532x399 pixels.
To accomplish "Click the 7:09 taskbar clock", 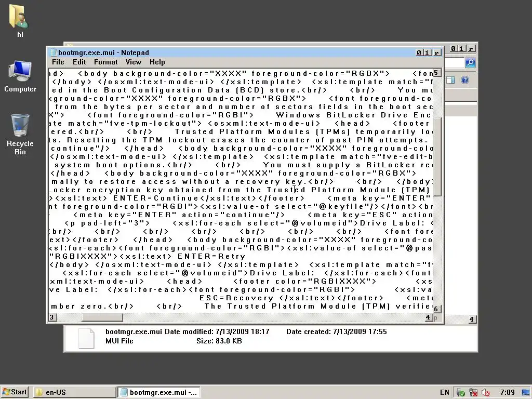I will tap(508, 392).
